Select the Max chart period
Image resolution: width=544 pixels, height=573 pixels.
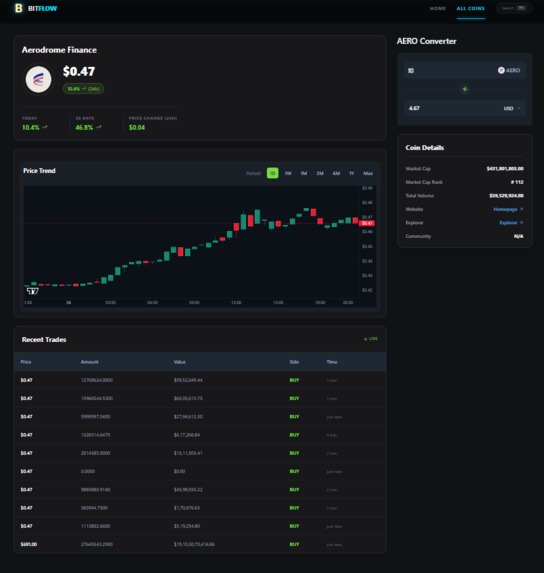(x=368, y=173)
